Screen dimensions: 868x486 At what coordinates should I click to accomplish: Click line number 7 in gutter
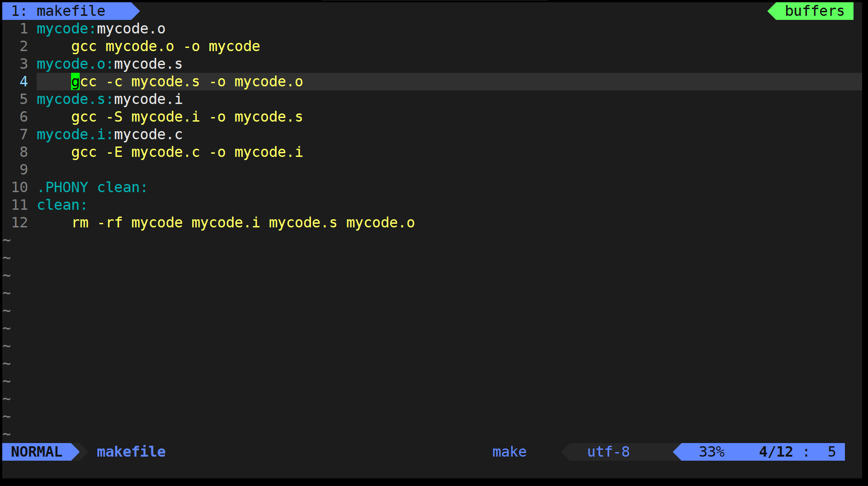click(x=24, y=134)
